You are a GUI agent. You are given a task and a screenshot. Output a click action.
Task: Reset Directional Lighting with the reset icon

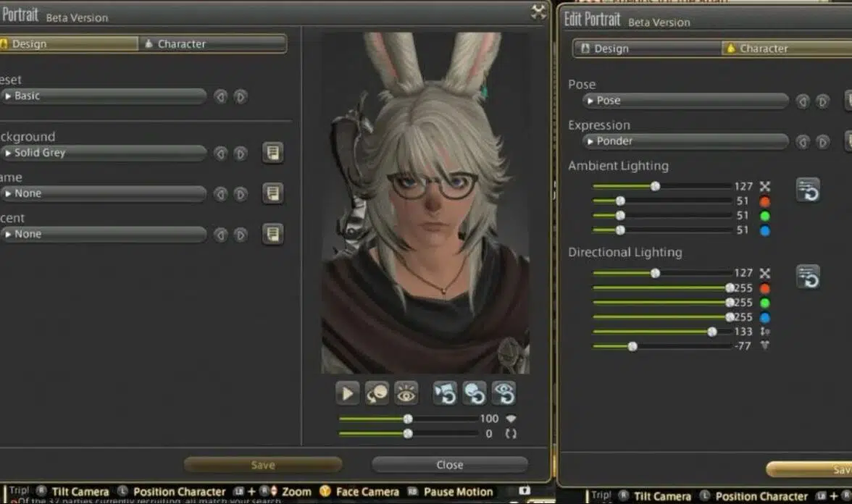point(808,277)
